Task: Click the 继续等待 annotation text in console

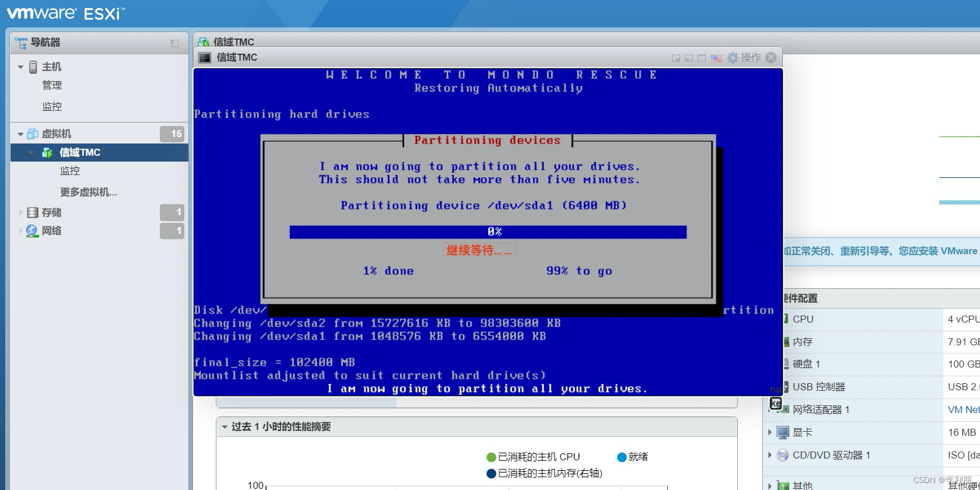Action: [480, 250]
